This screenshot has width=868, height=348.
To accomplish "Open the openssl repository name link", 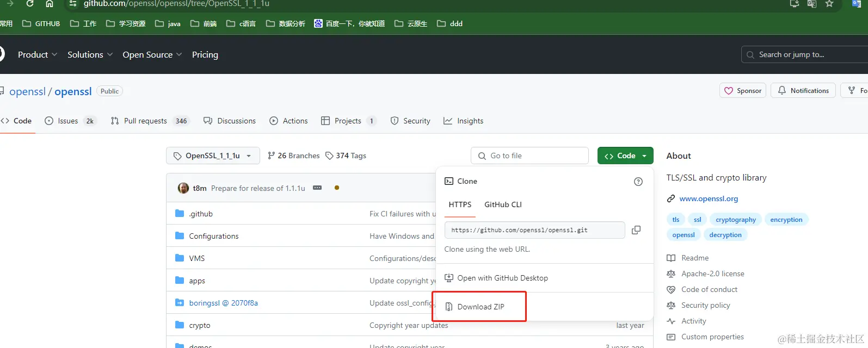I will 73,91.
